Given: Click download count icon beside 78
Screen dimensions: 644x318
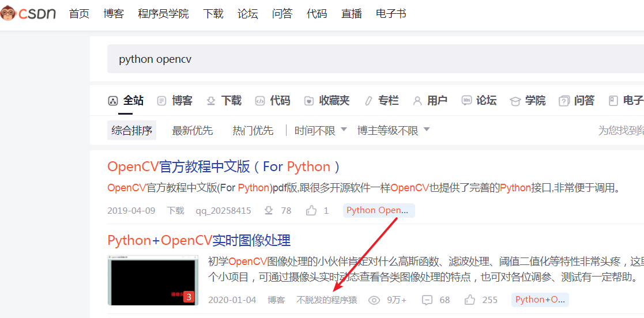Looking at the screenshot, I should 269,211.
